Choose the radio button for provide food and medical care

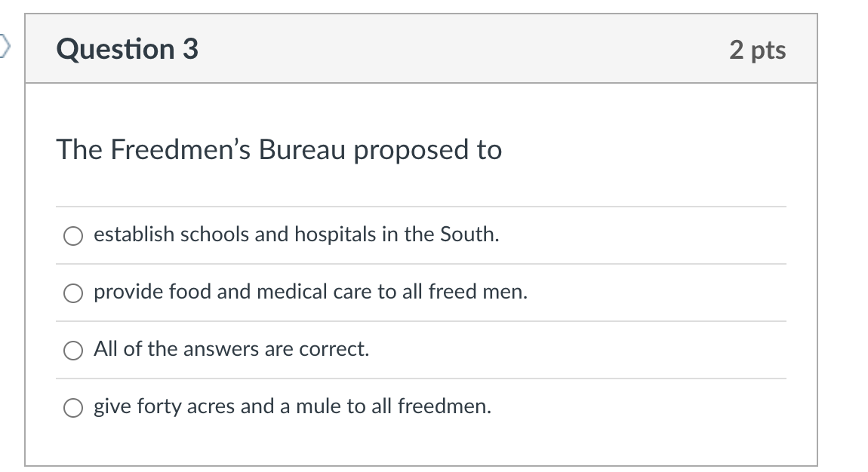tap(73, 293)
